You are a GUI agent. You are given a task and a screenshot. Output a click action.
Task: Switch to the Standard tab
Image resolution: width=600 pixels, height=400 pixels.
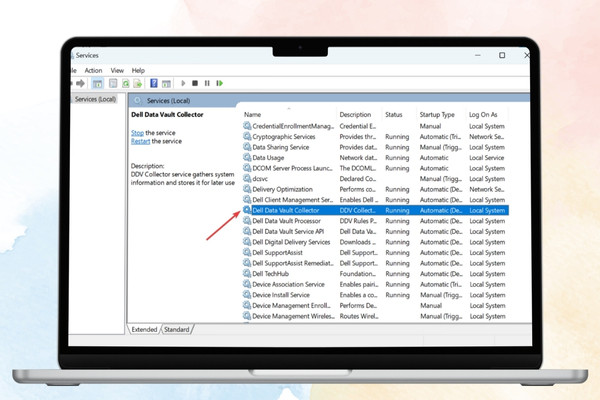coord(177,329)
